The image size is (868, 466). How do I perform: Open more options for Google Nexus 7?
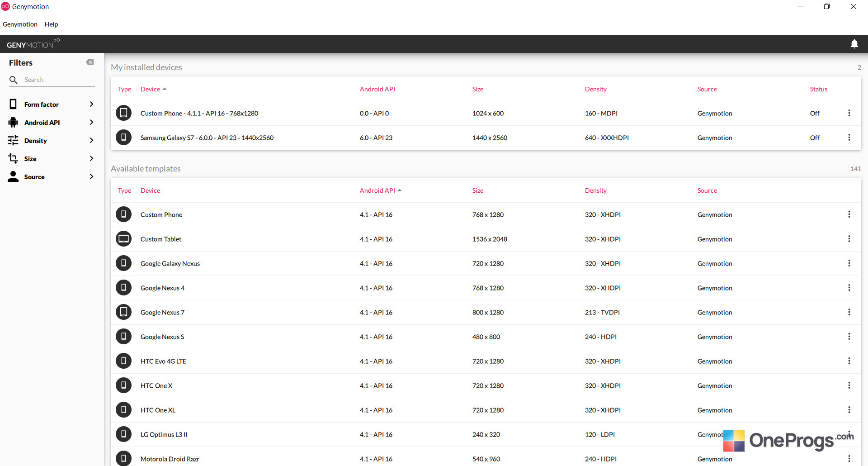[849, 312]
